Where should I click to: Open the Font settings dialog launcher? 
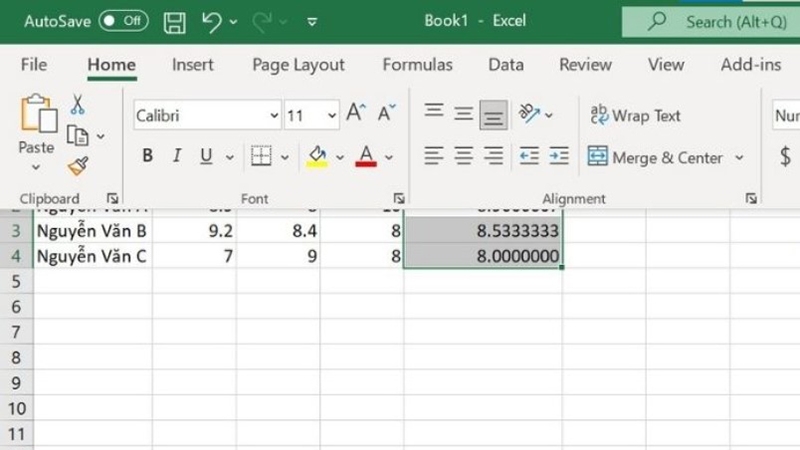(x=399, y=198)
